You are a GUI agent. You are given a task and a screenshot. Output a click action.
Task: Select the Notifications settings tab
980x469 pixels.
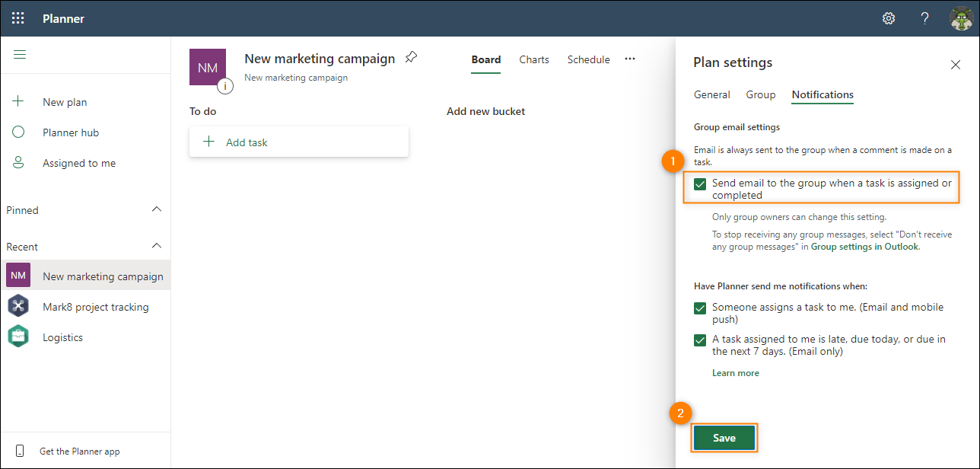coord(822,94)
